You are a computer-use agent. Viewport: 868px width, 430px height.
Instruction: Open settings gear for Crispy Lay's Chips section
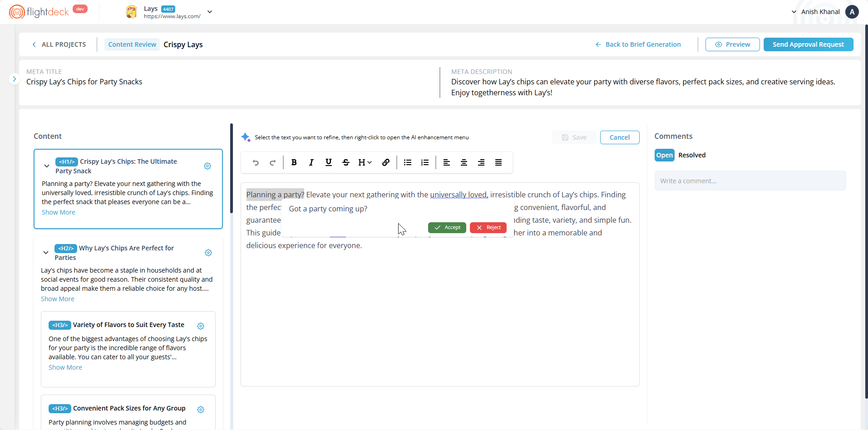point(207,166)
